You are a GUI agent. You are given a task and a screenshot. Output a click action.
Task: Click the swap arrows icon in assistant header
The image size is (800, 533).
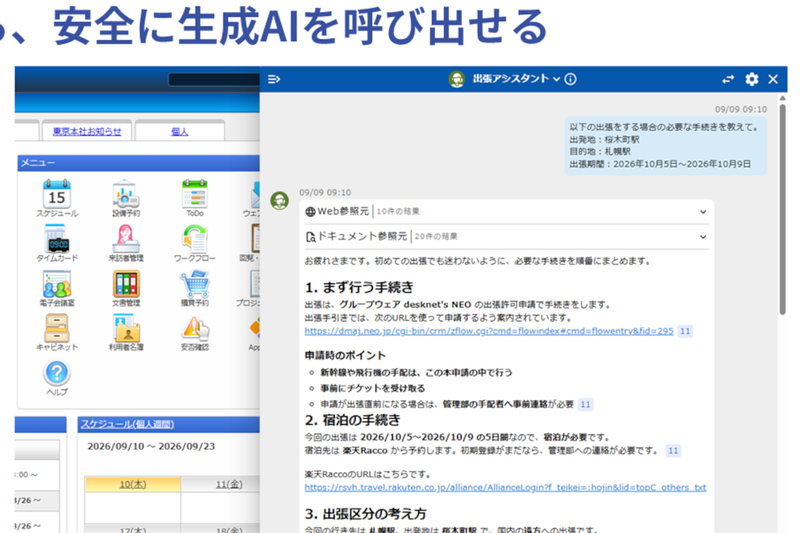pos(728,79)
